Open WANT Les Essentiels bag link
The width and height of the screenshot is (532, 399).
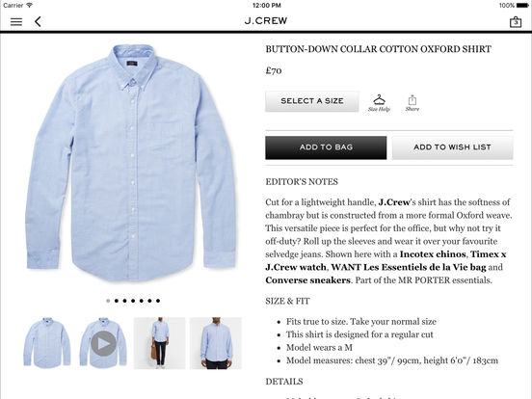pyautogui.click(x=409, y=267)
